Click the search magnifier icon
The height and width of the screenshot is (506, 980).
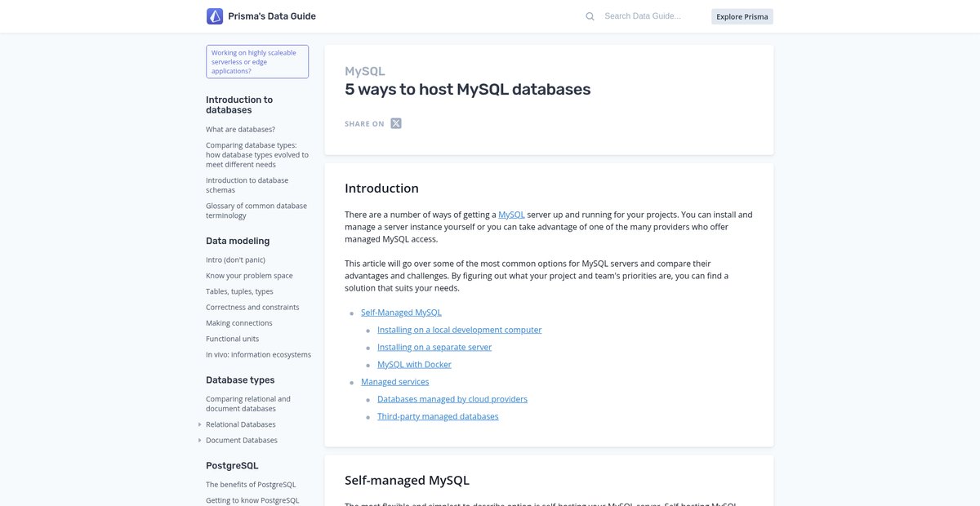click(590, 16)
